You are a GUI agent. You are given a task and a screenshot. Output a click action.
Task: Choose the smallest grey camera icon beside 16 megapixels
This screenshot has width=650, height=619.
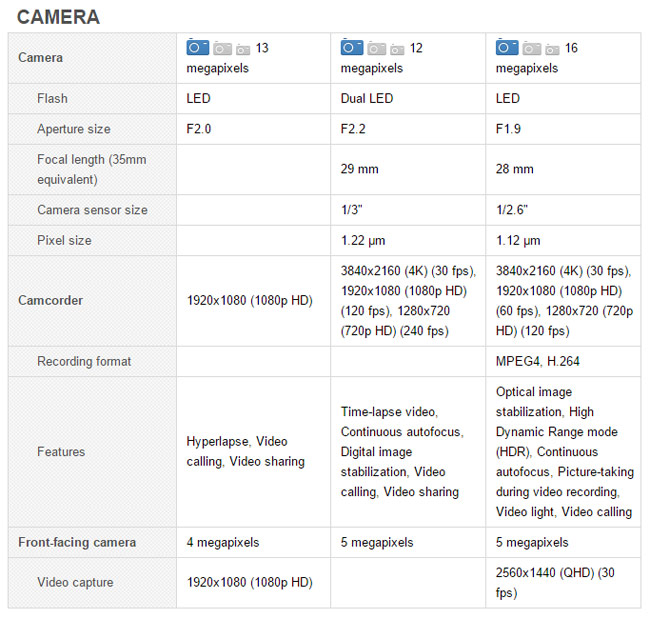[553, 49]
